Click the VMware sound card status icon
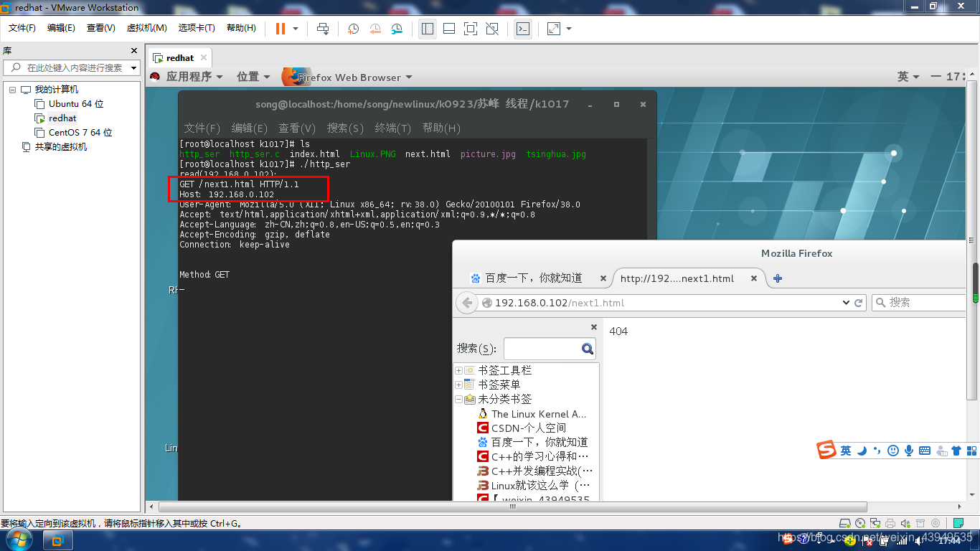 click(x=905, y=523)
